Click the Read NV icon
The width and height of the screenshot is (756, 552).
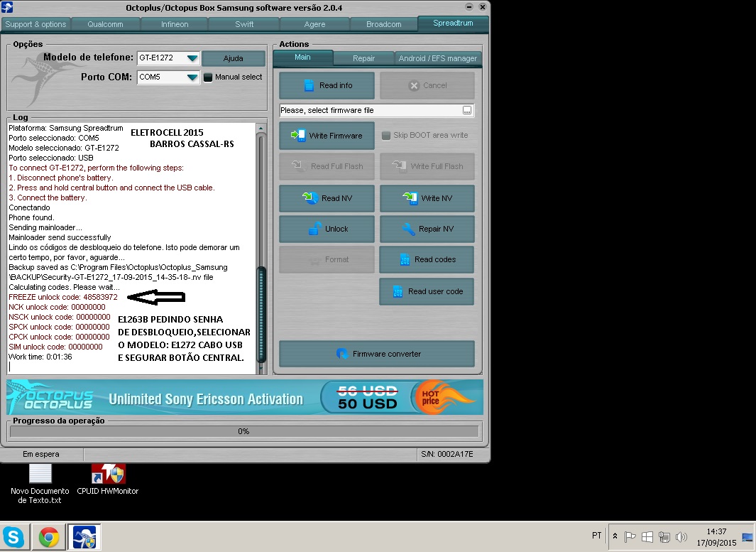(310, 197)
